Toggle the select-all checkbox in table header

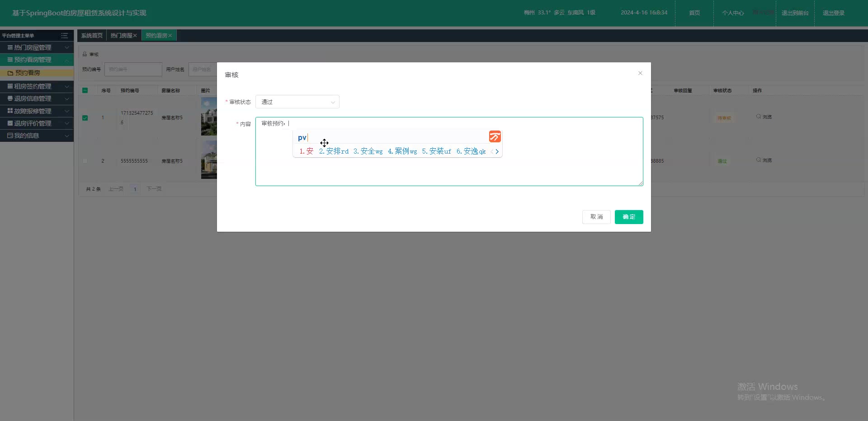pos(85,90)
